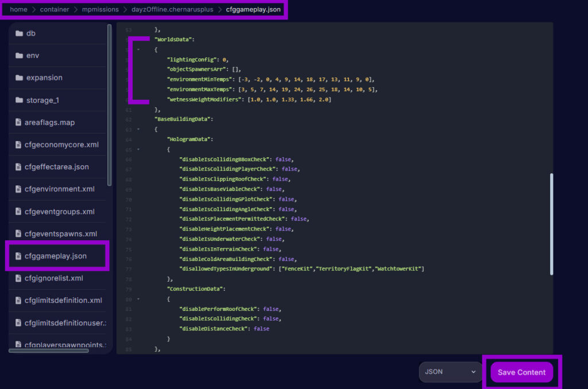
Task: Click the storage_1 folder icon
Action: click(x=19, y=100)
